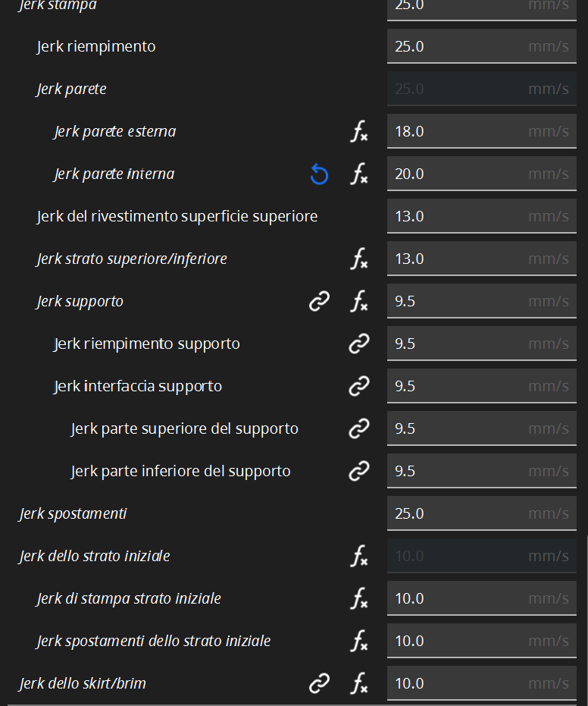Viewport: 588px width, 706px height.
Task: Click the fx icon next to Jerk supporto
Action: coord(358,302)
